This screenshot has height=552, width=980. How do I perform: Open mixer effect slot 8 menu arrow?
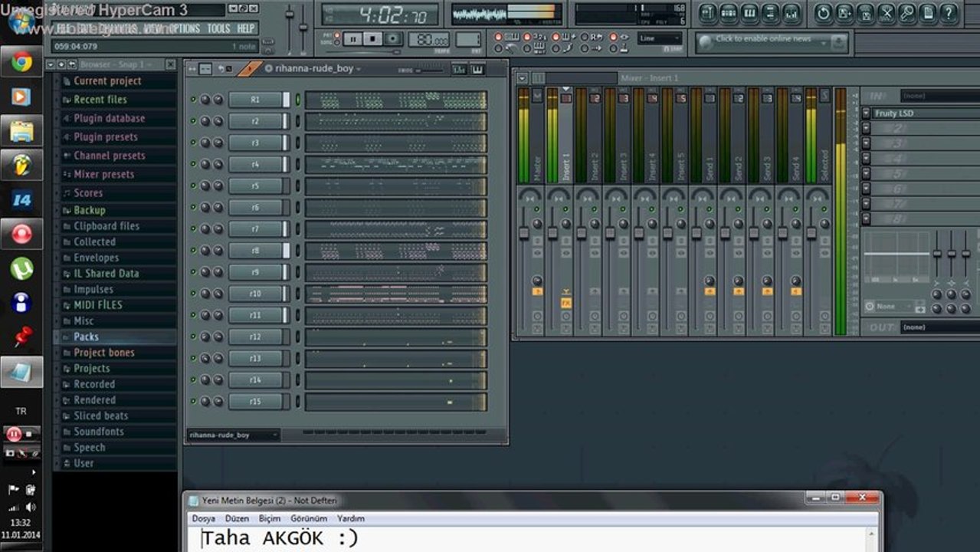pos(866,219)
